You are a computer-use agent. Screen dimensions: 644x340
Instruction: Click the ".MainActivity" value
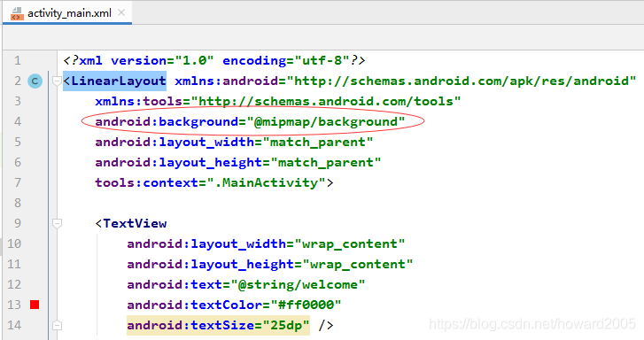point(266,182)
